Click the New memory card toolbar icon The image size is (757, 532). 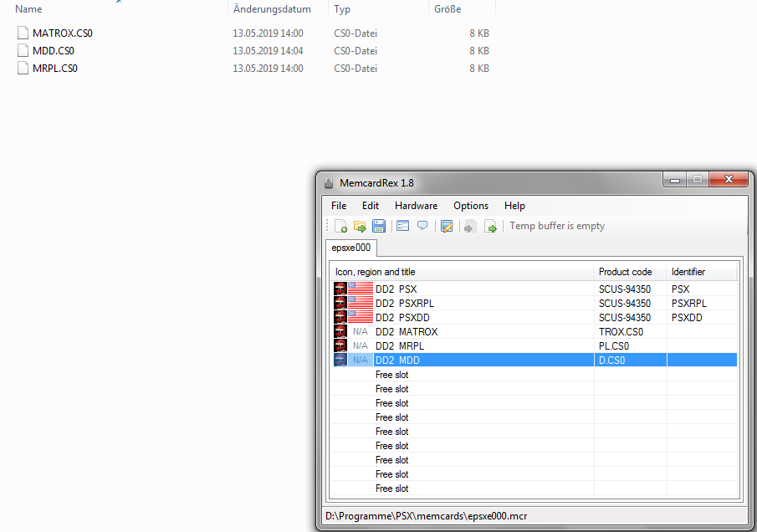tap(341, 226)
